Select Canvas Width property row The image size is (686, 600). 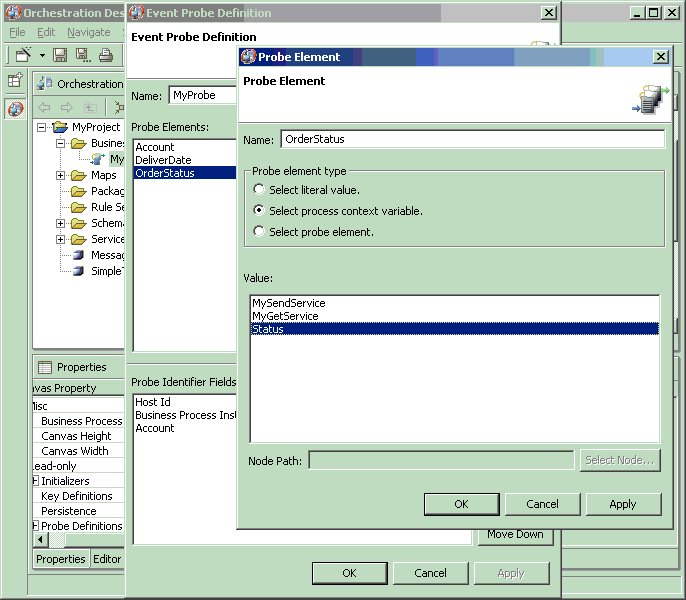pos(79,451)
